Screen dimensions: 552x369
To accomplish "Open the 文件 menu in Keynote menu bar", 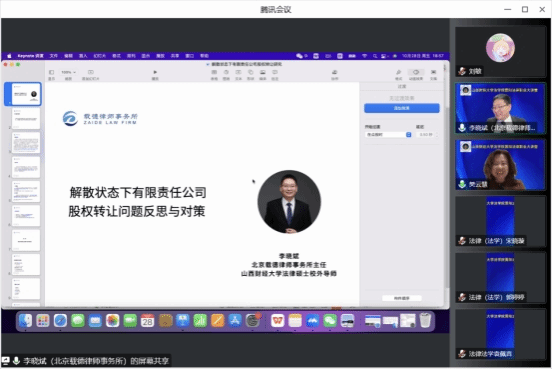I will 54,56.
